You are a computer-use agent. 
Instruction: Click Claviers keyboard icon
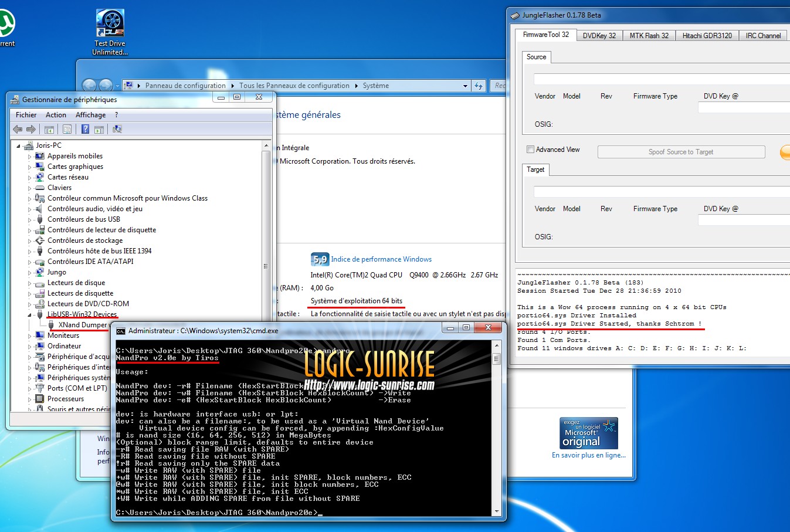point(40,188)
